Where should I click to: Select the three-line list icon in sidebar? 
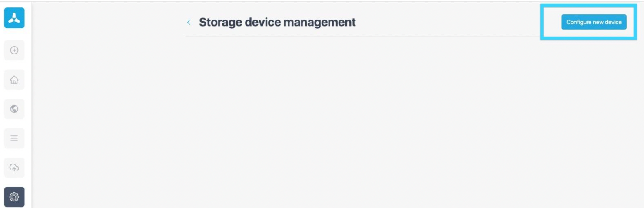tap(14, 138)
